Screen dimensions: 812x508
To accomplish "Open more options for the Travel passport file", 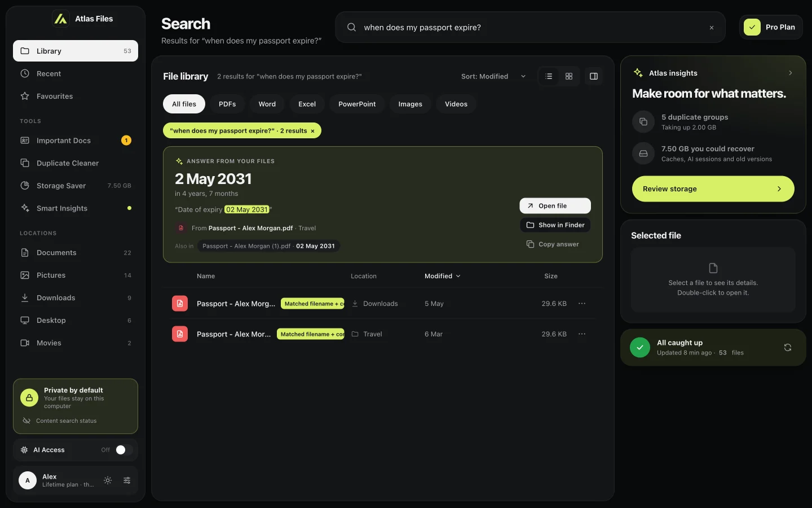I will click(x=582, y=334).
